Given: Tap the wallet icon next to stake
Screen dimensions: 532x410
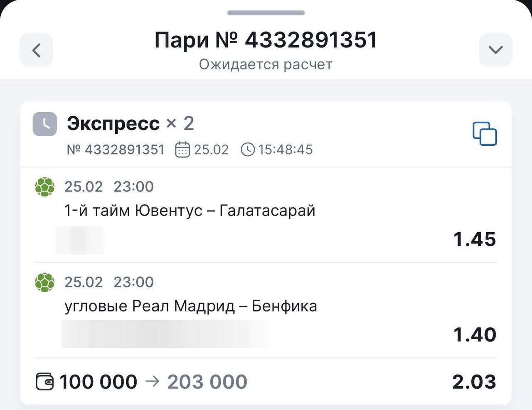Looking at the screenshot, I should click(x=44, y=382).
